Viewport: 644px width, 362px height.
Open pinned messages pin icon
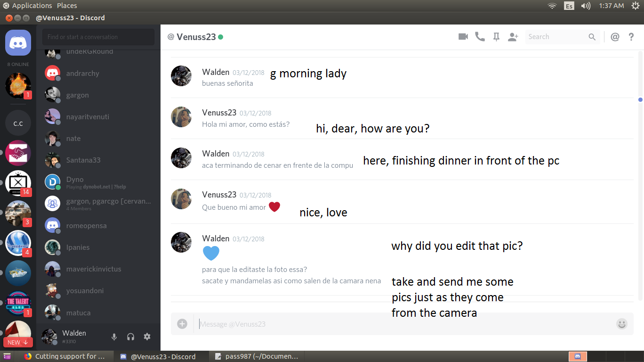tap(496, 37)
